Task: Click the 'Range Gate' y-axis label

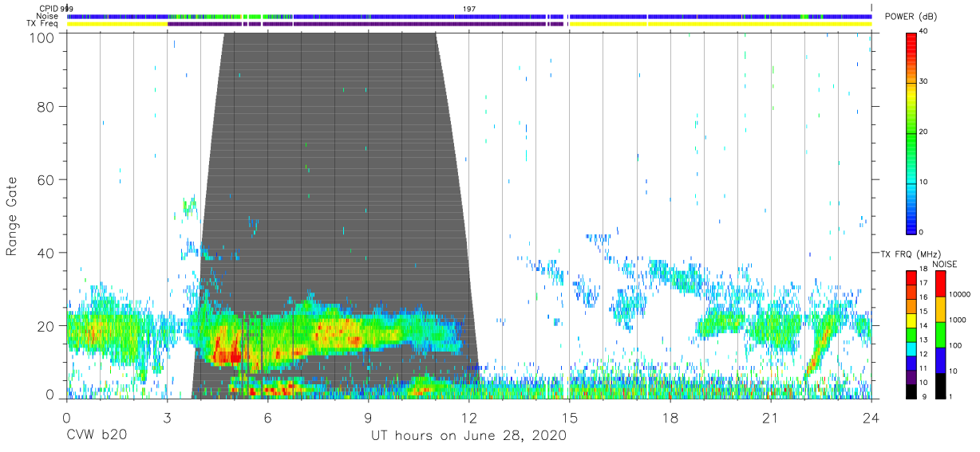Action: (12, 216)
